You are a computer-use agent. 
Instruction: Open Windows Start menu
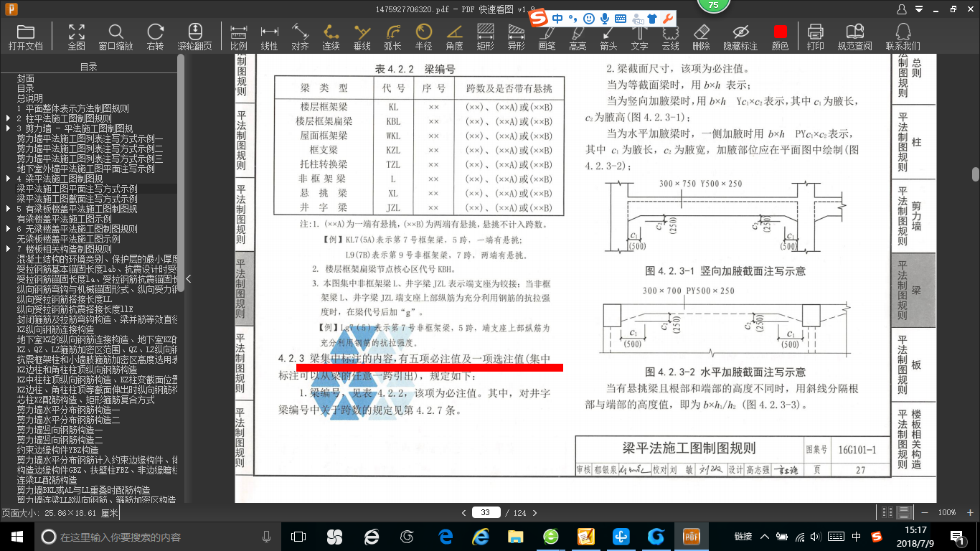click(17, 536)
